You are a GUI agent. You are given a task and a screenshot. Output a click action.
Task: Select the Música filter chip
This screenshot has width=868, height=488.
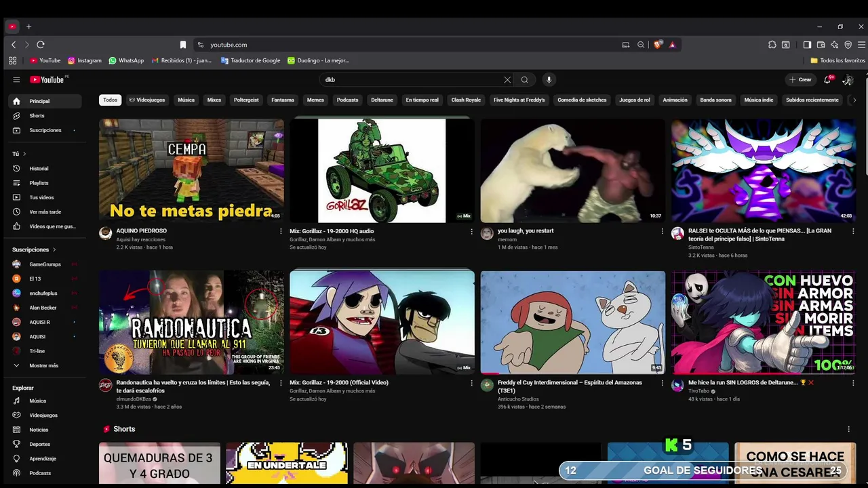186,100
